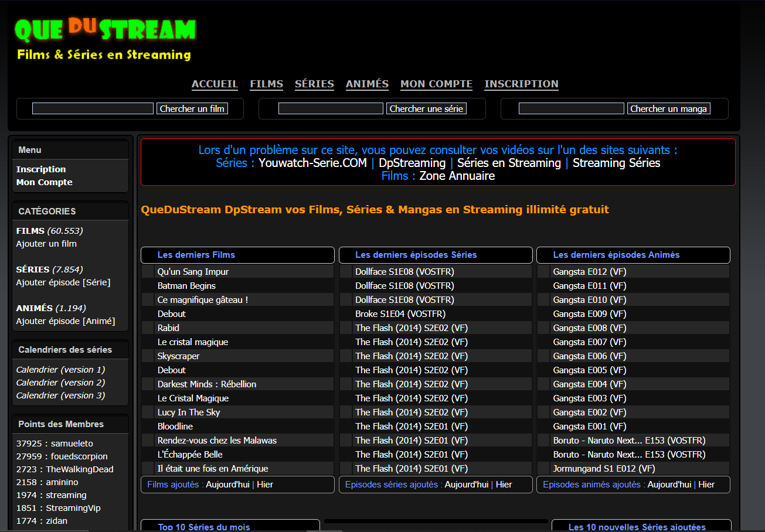Image resolution: width=765 pixels, height=532 pixels.
Task: Click the 'Chercher une série' button
Action: (x=426, y=108)
